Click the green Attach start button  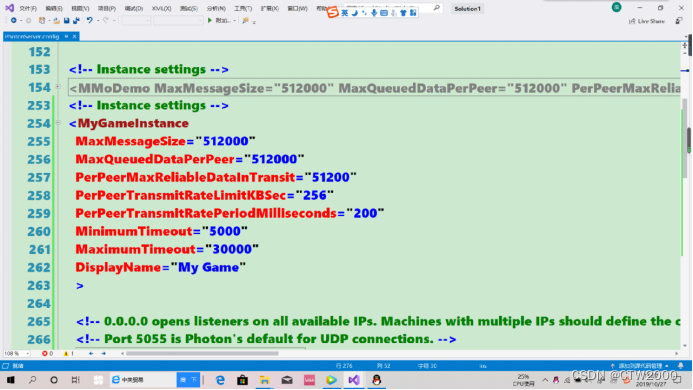click(219, 20)
